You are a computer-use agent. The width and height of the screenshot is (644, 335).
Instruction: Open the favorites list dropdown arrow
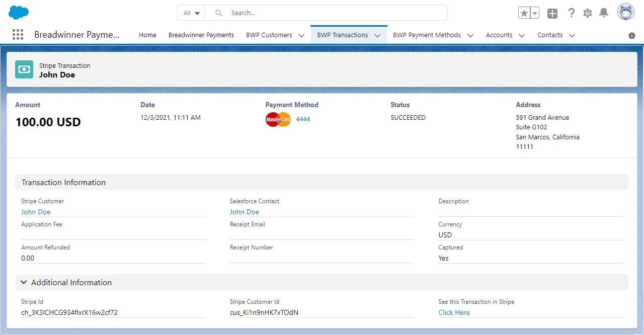coord(535,13)
